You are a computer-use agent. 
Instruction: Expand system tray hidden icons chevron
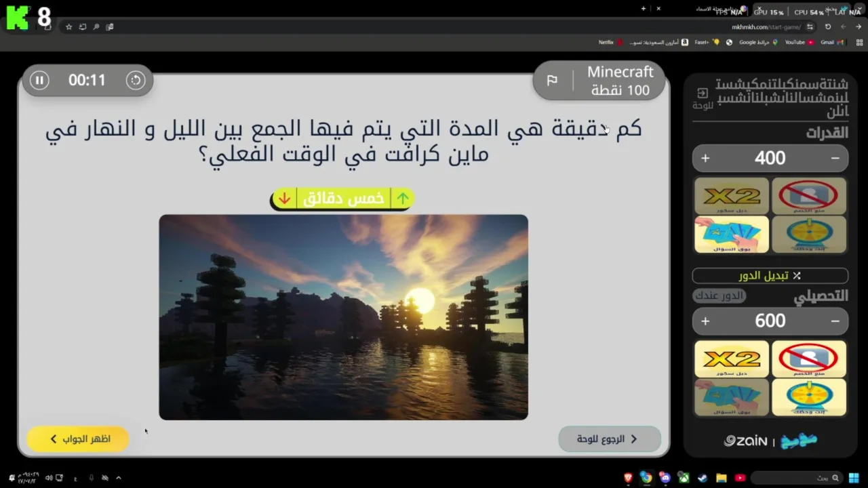(x=119, y=478)
